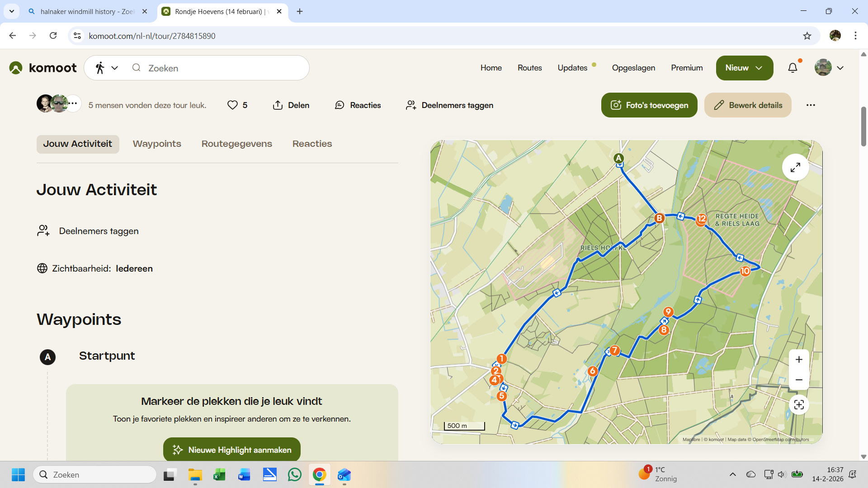Zoom in on the map
This screenshot has width=868, height=488.
coord(799,360)
